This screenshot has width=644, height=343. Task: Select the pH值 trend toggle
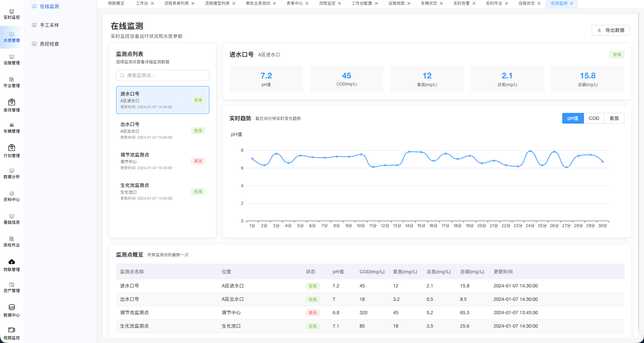tap(573, 118)
